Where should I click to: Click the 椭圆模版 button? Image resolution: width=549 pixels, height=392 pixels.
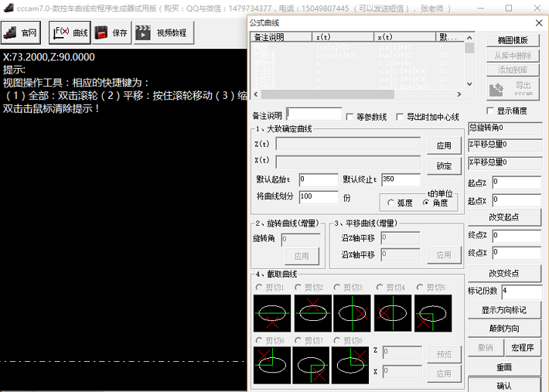click(513, 40)
